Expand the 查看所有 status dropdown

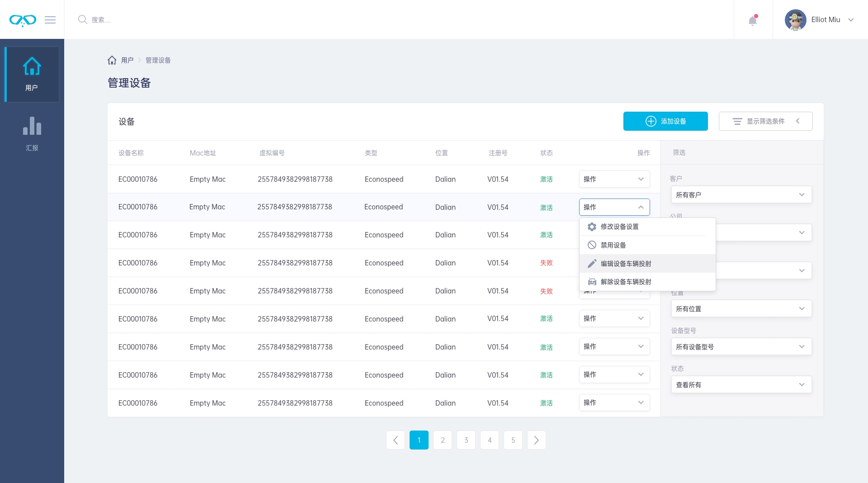[741, 385]
